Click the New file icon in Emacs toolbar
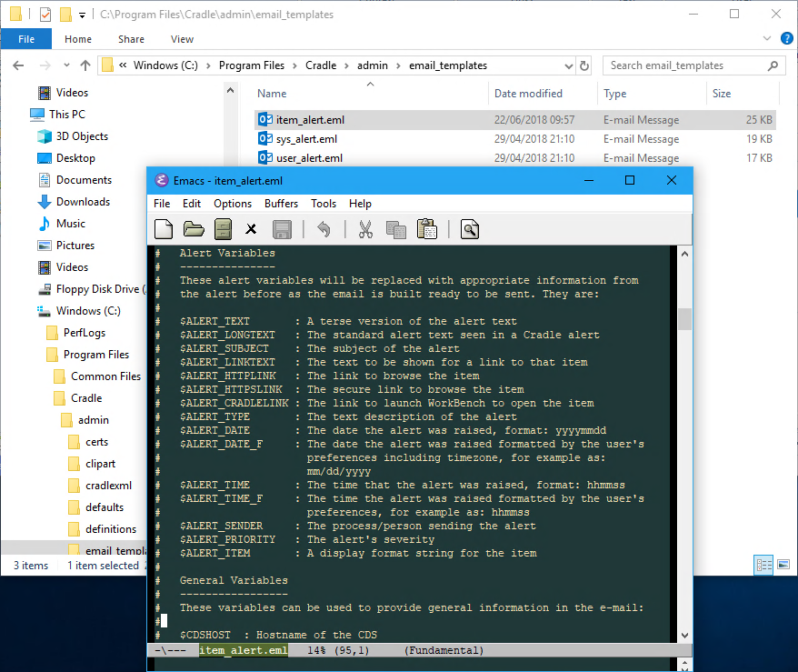The image size is (798, 672). click(164, 229)
